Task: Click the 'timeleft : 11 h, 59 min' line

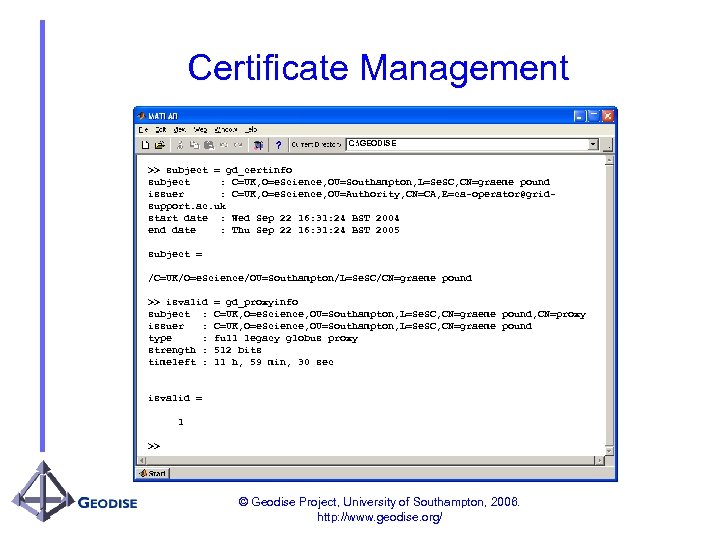Action: (x=241, y=362)
